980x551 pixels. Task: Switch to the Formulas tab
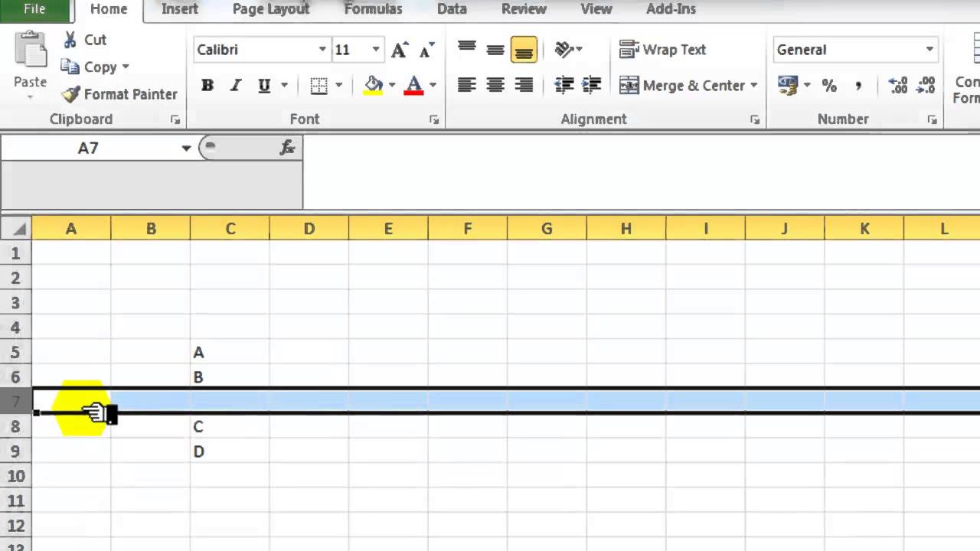point(373,9)
